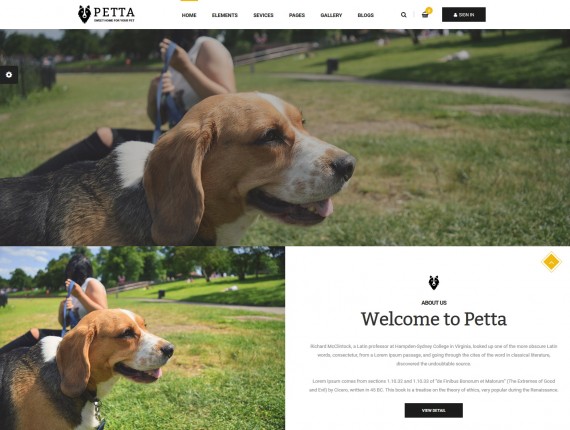The width and height of the screenshot is (570, 430).
Task: Click the cart item count badge
Action: pyautogui.click(x=429, y=11)
